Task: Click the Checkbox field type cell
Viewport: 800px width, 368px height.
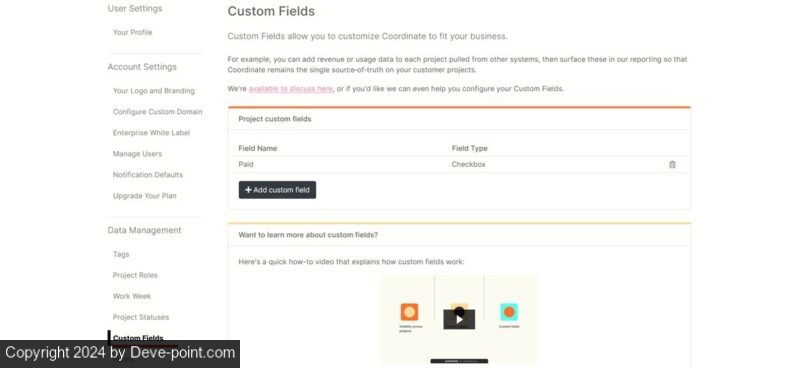Action: click(468, 164)
